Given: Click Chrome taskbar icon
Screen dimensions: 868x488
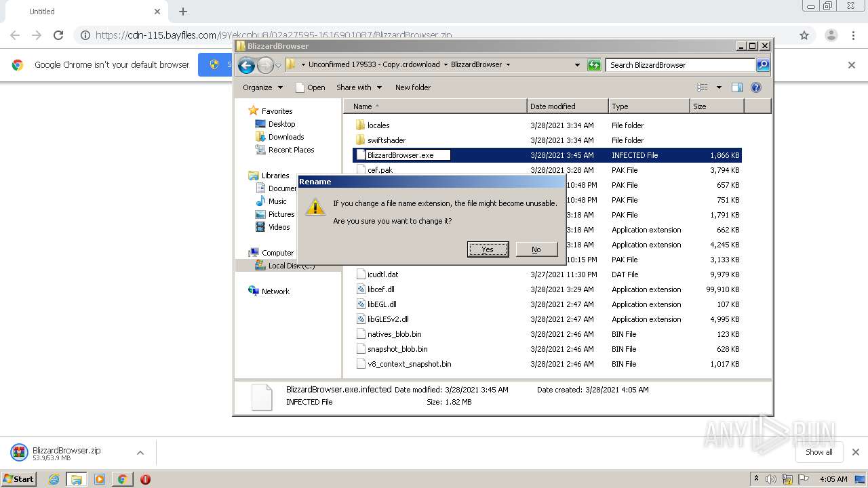Looking at the screenshot, I should click(x=122, y=479).
